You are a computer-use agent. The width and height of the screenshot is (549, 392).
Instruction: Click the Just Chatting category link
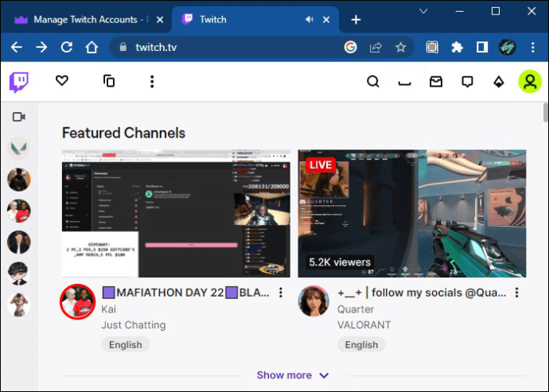(133, 325)
